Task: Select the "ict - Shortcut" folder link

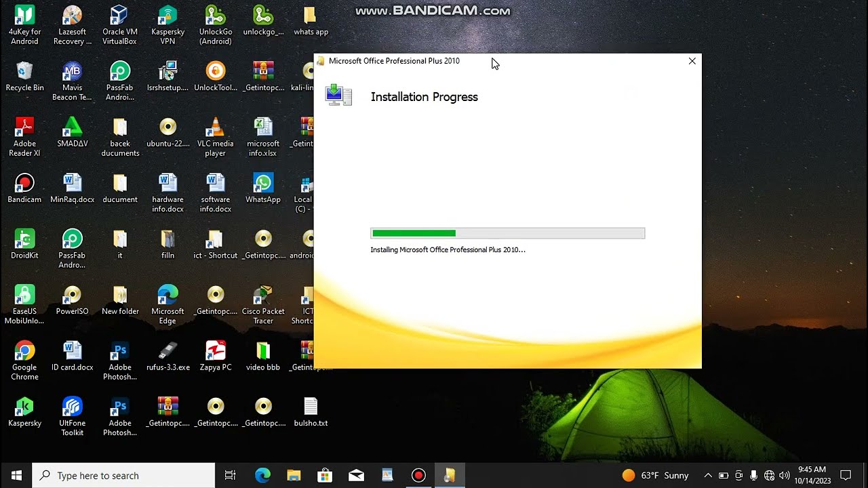Action: point(216,244)
